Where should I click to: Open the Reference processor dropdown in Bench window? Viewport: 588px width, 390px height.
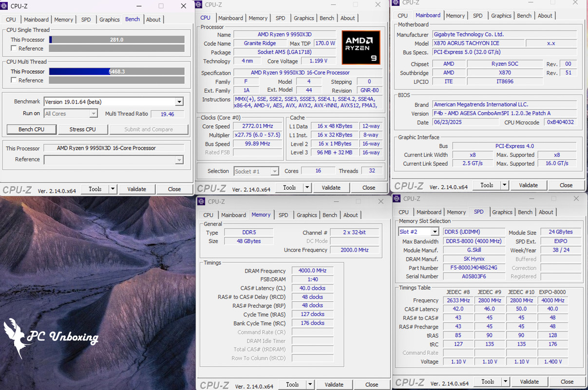[179, 160]
